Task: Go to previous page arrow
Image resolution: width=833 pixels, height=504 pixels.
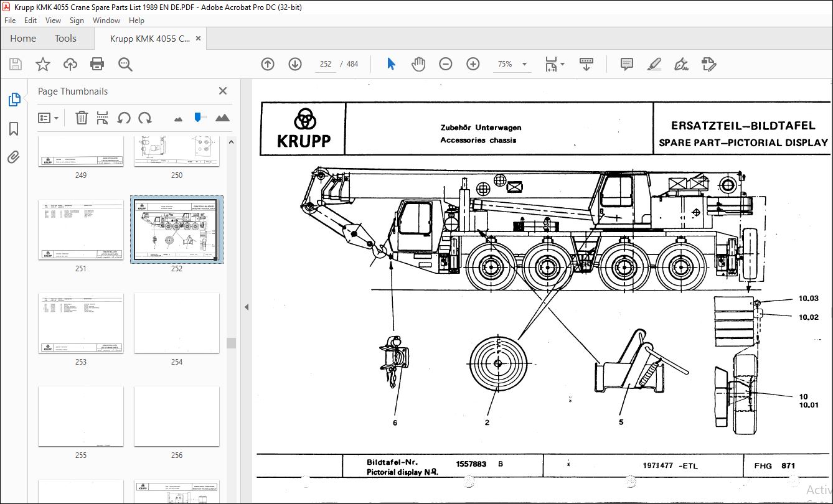Action: click(x=268, y=64)
